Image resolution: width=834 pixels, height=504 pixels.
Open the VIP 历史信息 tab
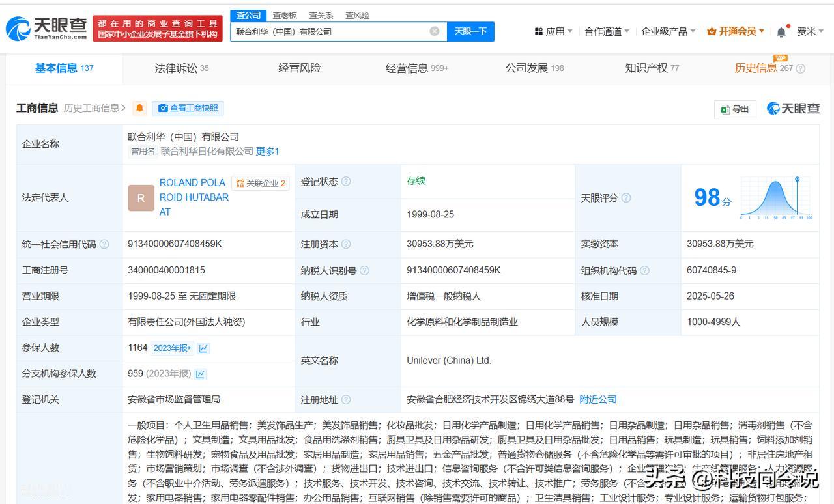tap(764, 68)
